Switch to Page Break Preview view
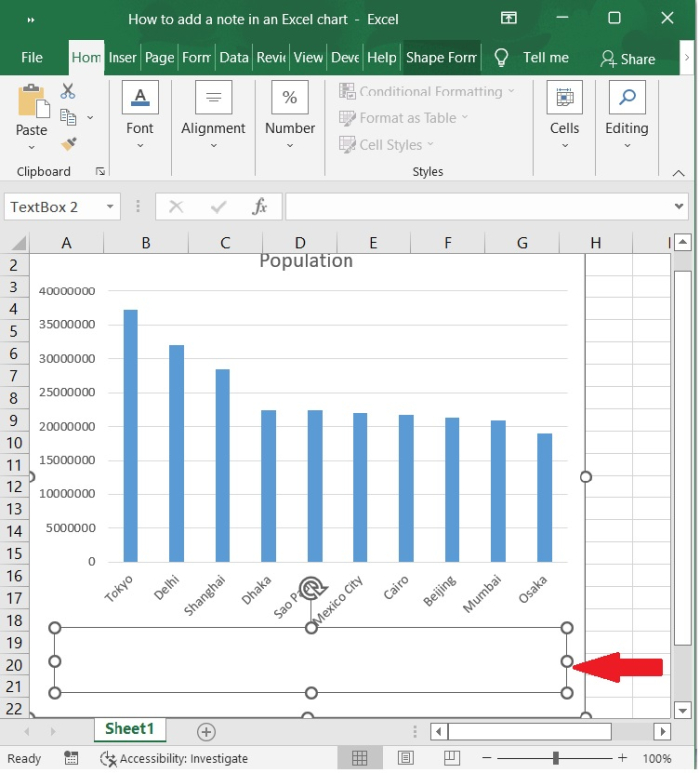This screenshot has height=773, width=700. tap(450, 759)
